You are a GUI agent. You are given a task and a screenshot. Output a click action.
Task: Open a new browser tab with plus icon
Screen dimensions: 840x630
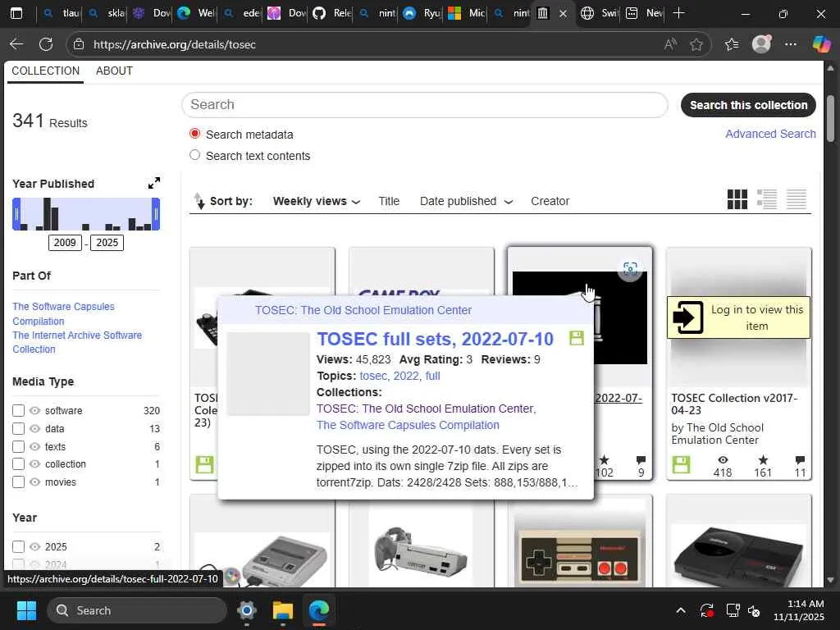[678, 13]
